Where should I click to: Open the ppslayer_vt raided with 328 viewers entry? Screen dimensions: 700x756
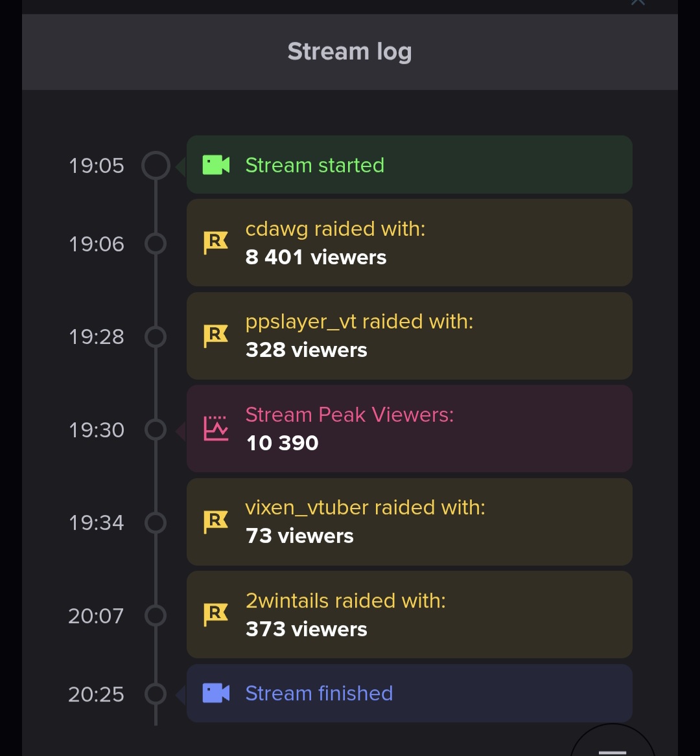(409, 336)
